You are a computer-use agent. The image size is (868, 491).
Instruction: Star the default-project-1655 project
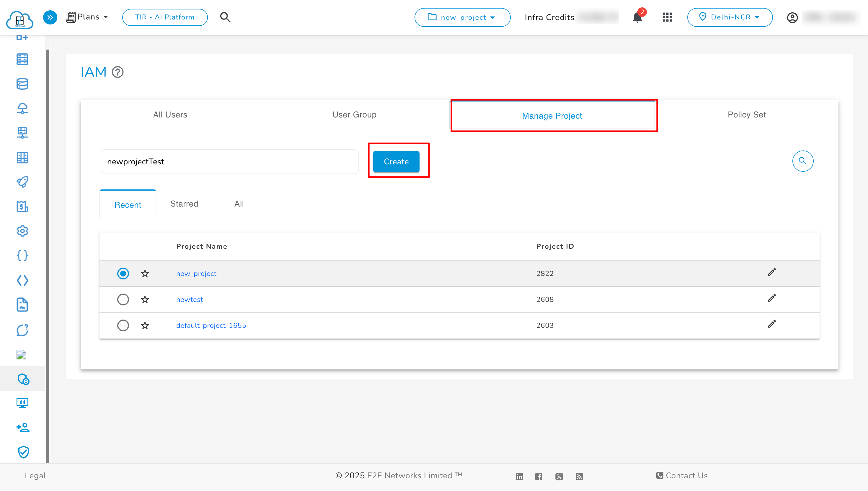click(x=145, y=325)
